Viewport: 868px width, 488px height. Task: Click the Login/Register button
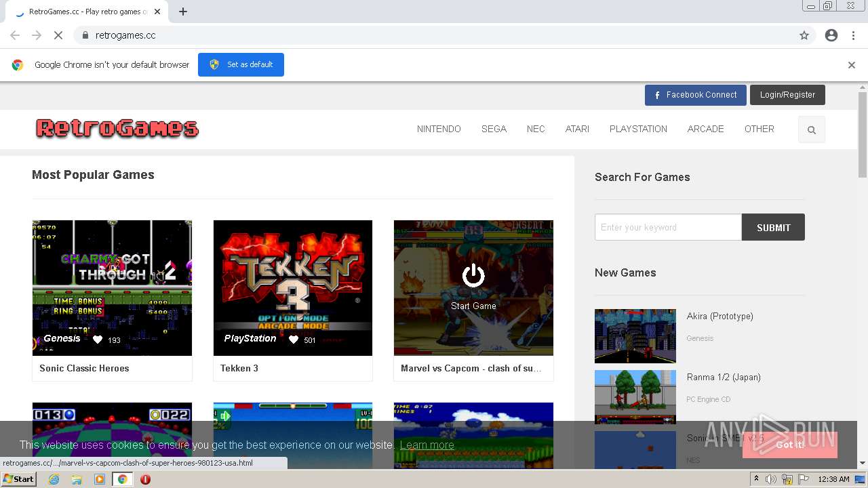tap(787, 95)
